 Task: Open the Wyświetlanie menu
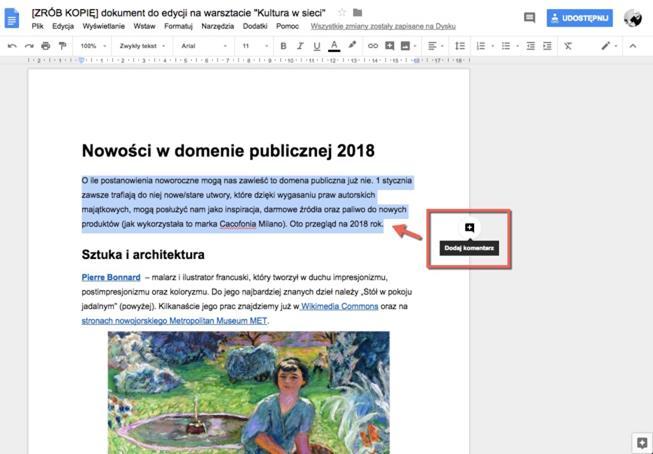103,26
